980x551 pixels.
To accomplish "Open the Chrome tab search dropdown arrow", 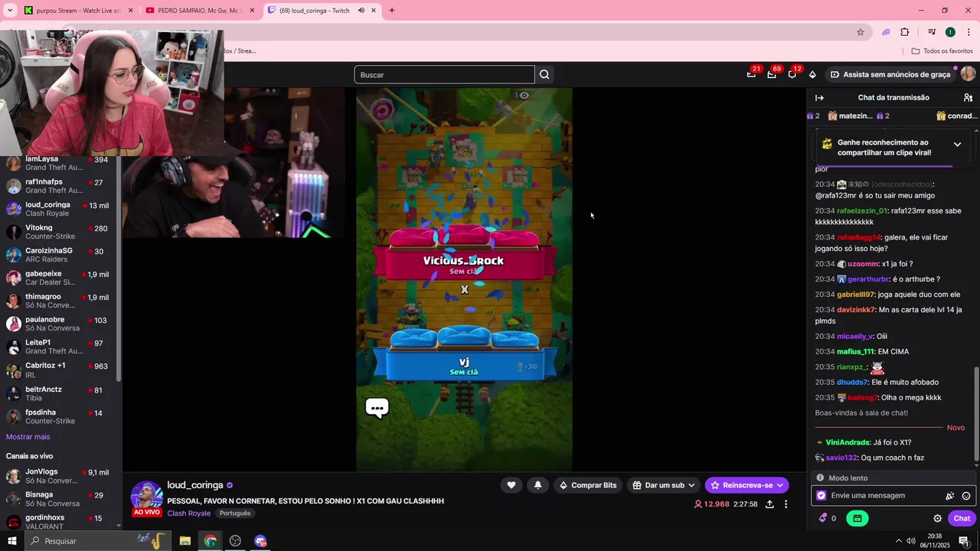I will point(10,11).
